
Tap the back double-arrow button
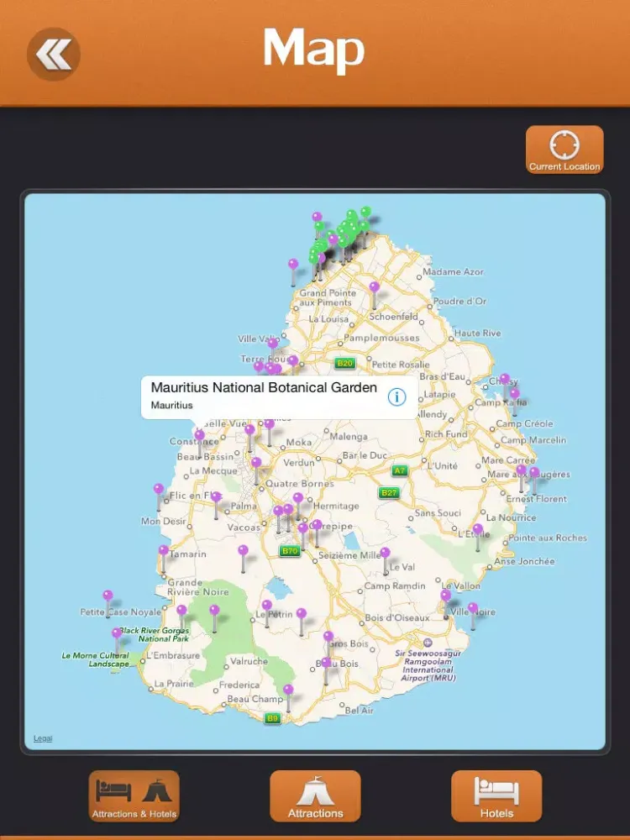click(54, 54)
